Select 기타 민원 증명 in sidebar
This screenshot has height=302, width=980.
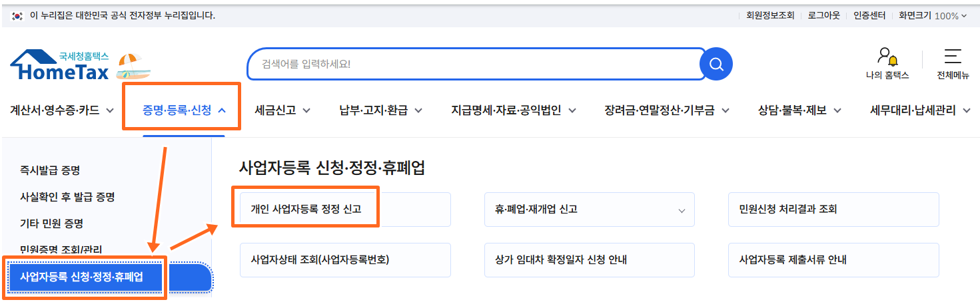51,224
